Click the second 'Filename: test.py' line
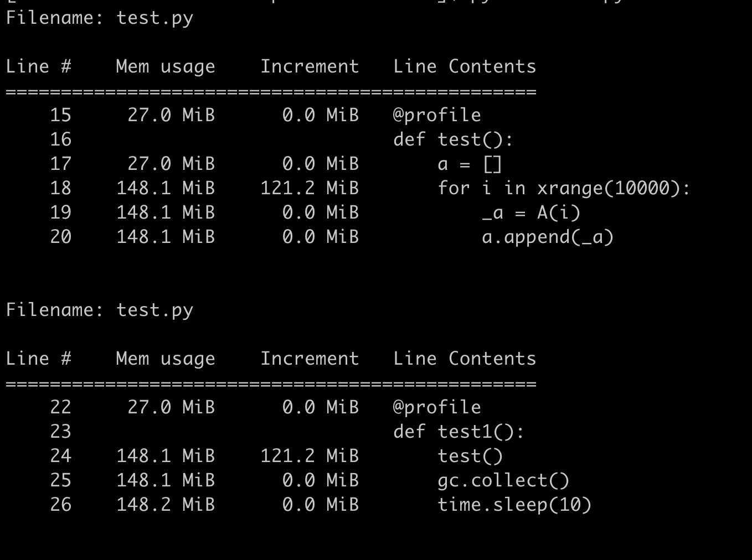This screenshot has width=752, height=560. pos(100,310)
